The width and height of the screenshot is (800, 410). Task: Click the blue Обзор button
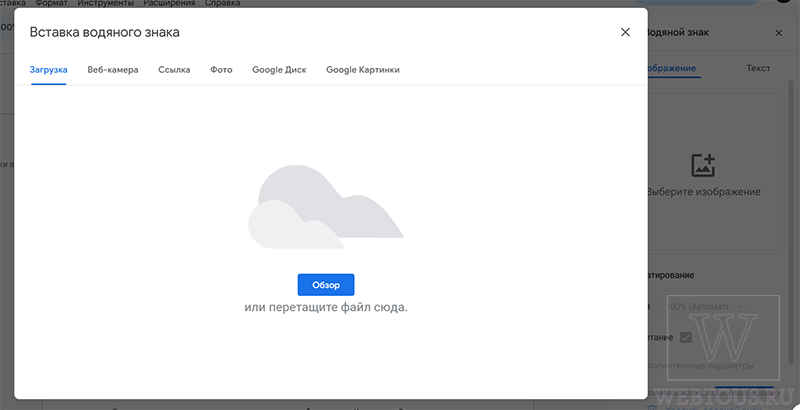coord(326,285)
